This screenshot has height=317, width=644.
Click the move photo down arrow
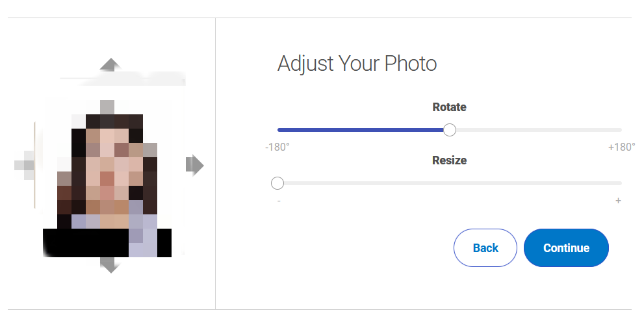tap(110, 264)
